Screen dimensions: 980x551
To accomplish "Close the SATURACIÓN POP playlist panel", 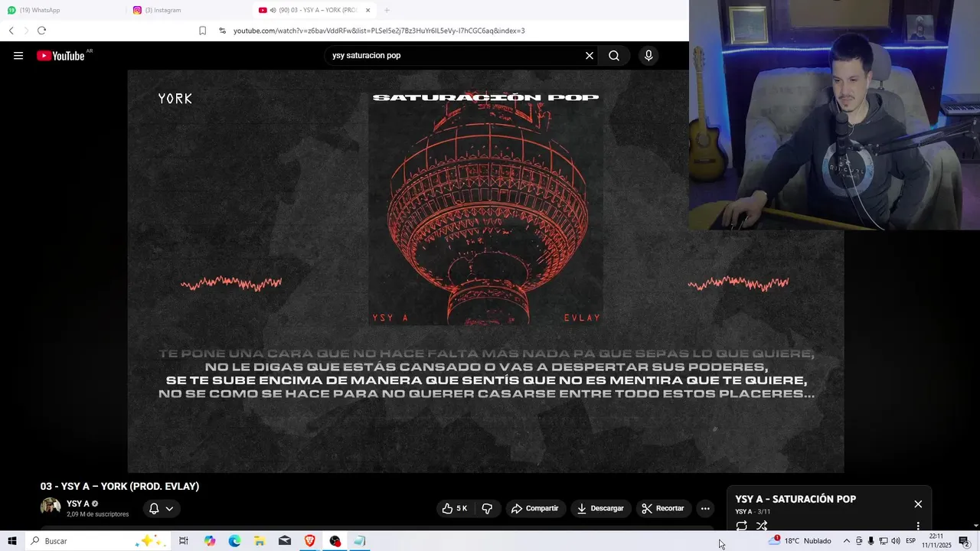I will pyautogui.click(x=918, y=504).
